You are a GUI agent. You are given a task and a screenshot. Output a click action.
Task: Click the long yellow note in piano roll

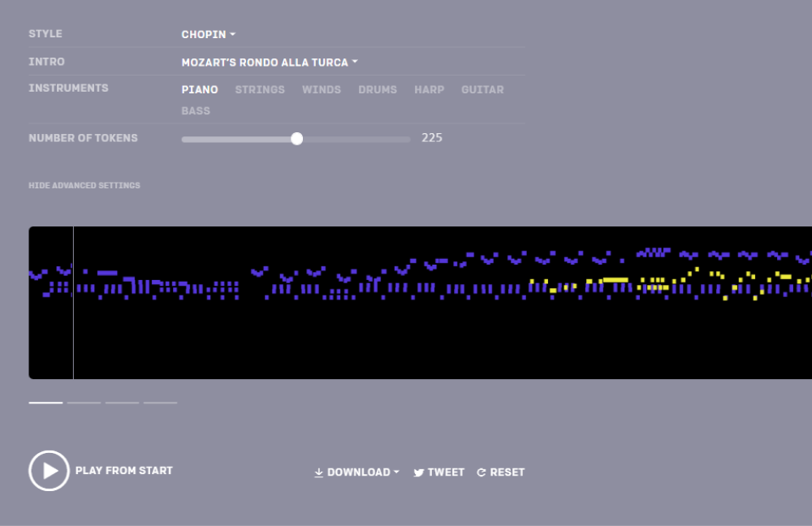(x=615, y=280)
